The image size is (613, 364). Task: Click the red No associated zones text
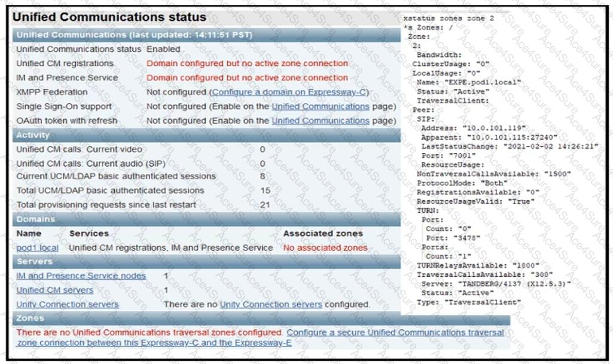coord(325,248)
